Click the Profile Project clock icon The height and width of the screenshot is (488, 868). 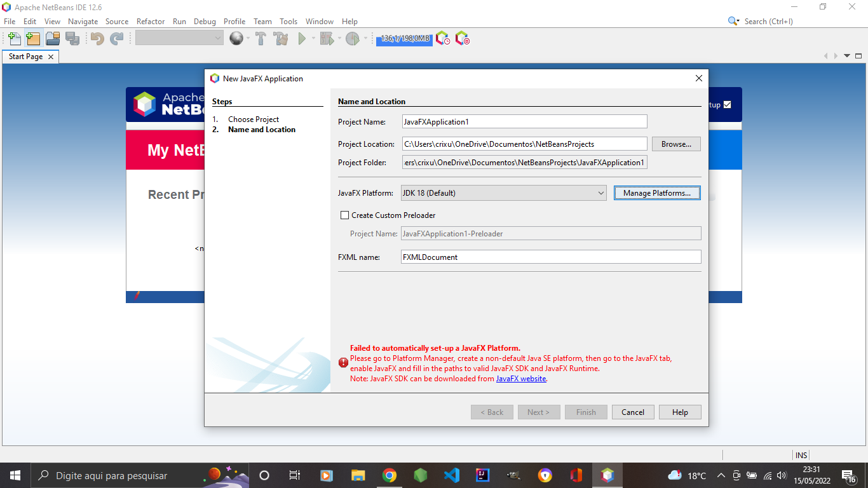coord(353,39)
